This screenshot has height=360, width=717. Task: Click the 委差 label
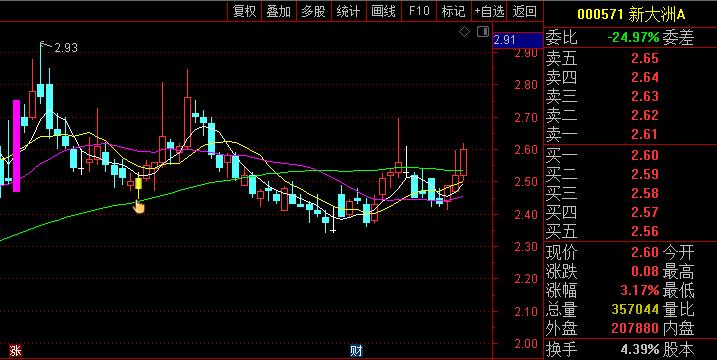tap(679, 37)
